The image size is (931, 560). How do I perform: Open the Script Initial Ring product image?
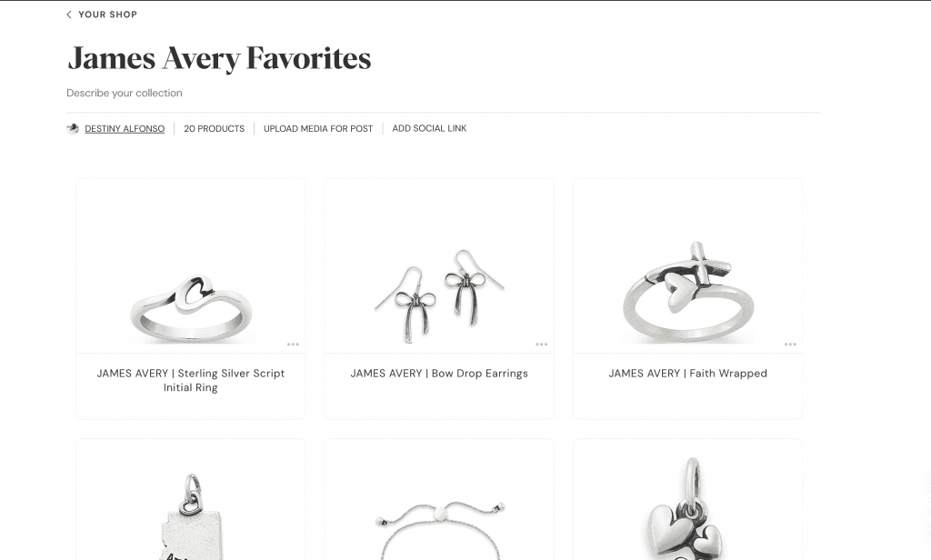click(x=191, y=266)
